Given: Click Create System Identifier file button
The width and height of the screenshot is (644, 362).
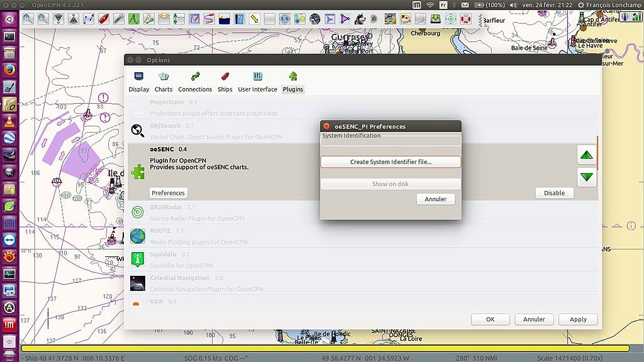Looking at the screenshot, I should [391, 162].
